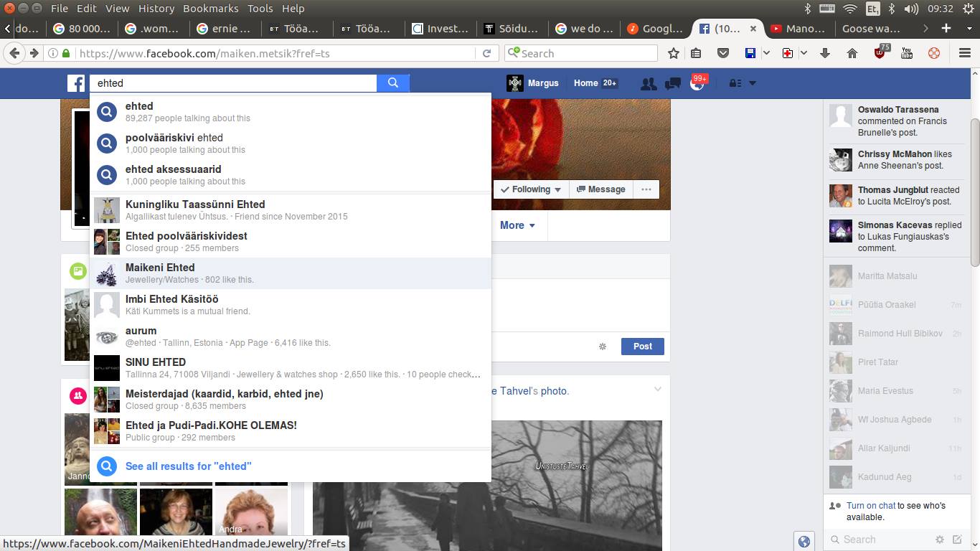Save page to Pocket icon
The image size is (980, 551).
click(x=723, y=53)
